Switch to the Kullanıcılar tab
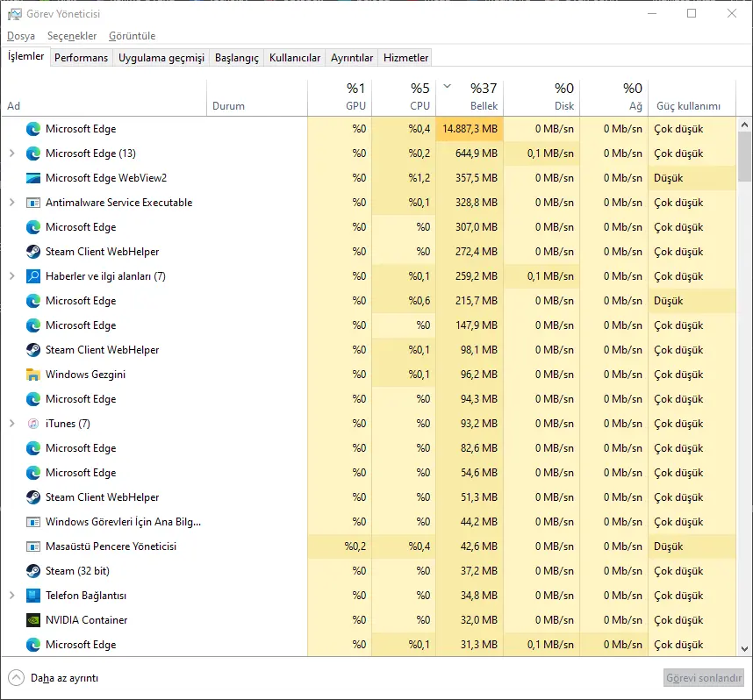The height and width of the screenshot is (700, 753). click(x=295, y=58)
